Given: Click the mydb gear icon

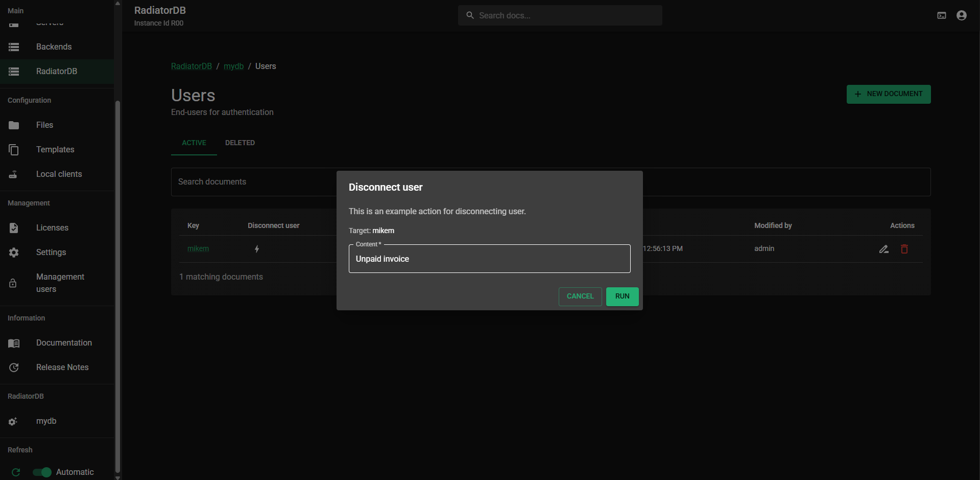Looking at the screenshot, I should tap(13, 422).
